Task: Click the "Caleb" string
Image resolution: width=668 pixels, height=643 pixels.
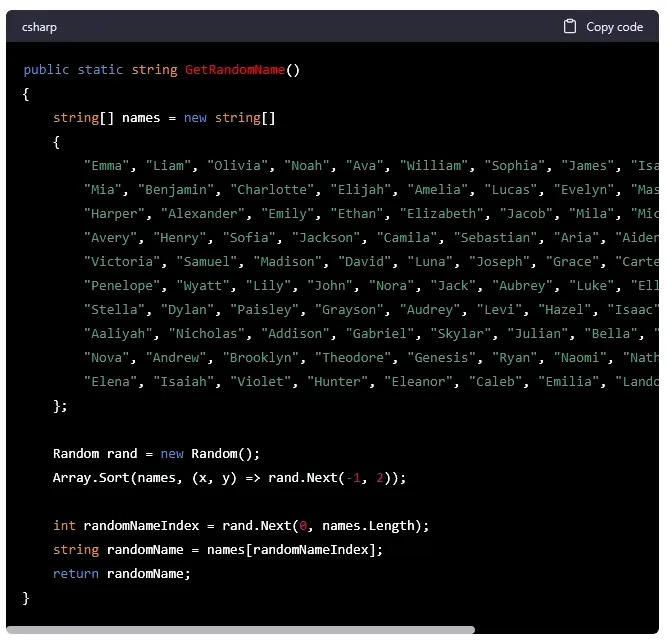Action: 495,381
